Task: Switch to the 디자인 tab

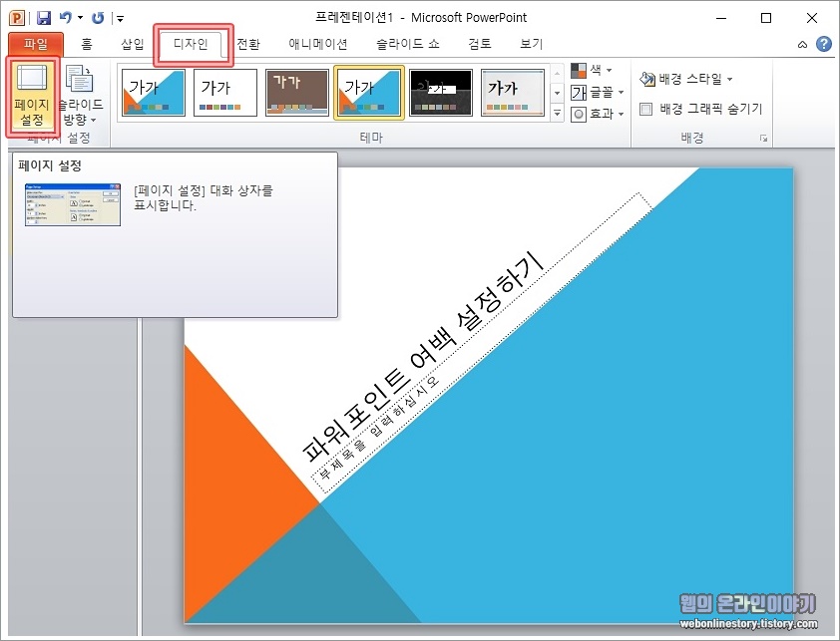Action: pyautogui.click(x=191, y=44)
